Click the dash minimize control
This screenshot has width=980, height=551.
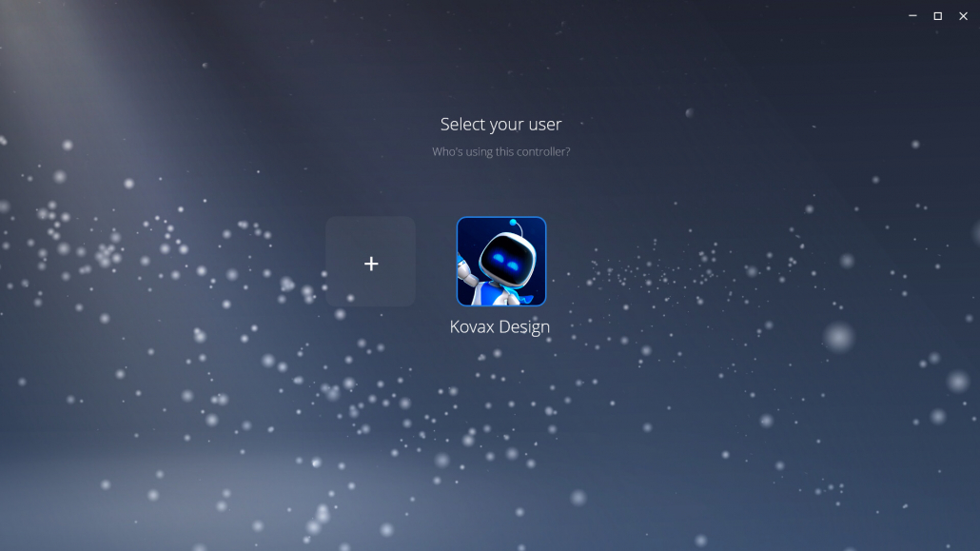(x=912, y=16)
